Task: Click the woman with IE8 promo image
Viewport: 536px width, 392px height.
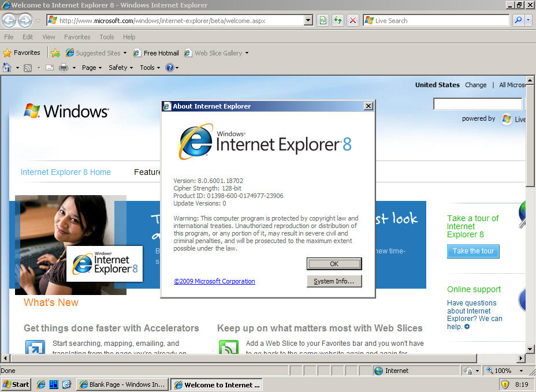Action: [71, 245]
